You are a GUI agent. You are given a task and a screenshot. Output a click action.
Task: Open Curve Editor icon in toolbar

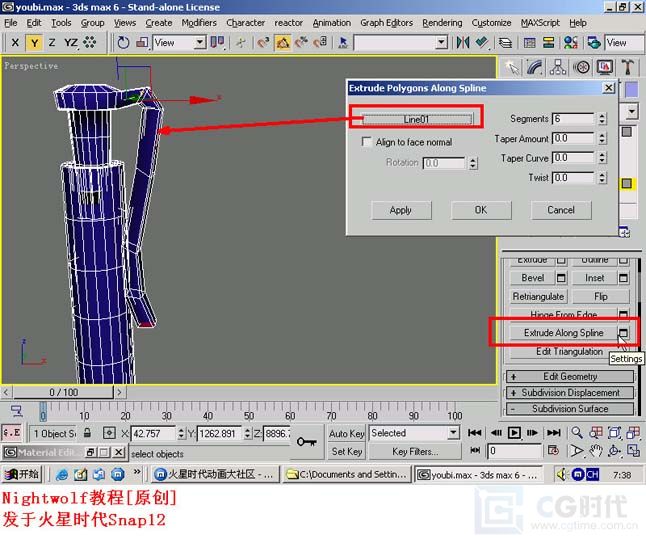[529, 42]
